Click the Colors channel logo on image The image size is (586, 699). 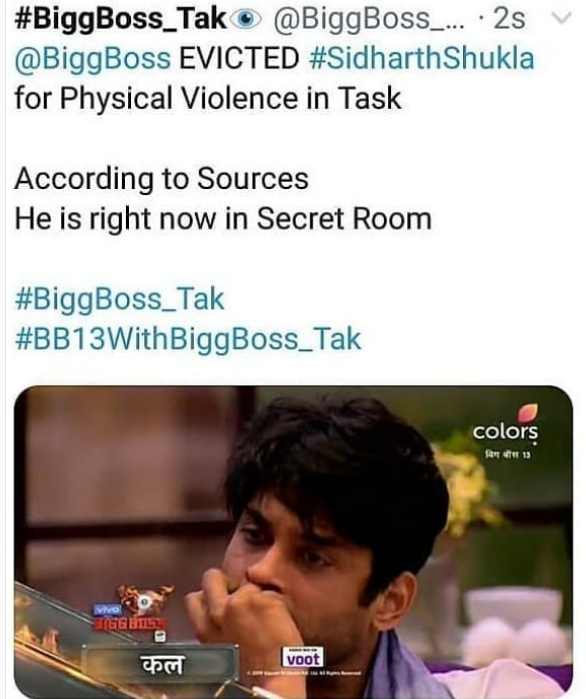click(x=505, y=423)
